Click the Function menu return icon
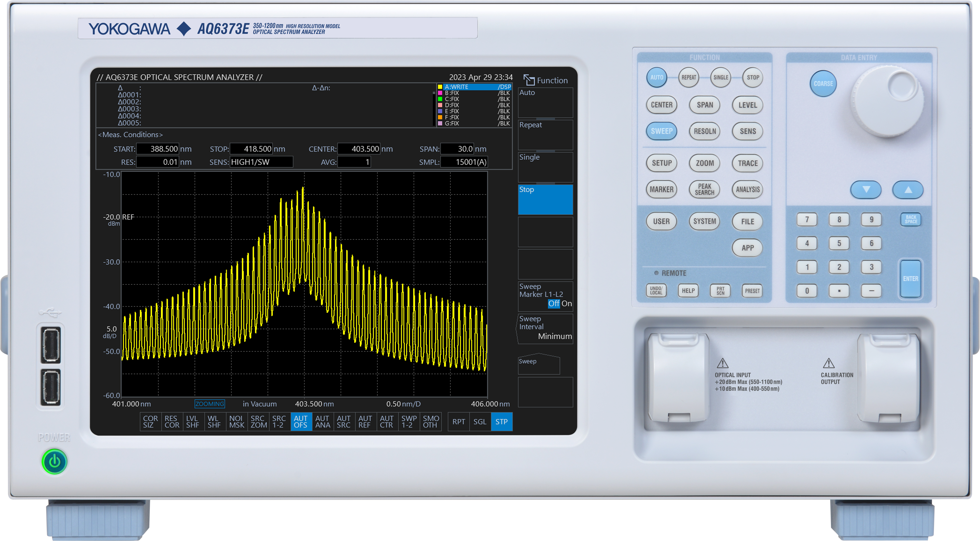Image resolution: width=980 pixels, height=541 pixels. point(529,80)
